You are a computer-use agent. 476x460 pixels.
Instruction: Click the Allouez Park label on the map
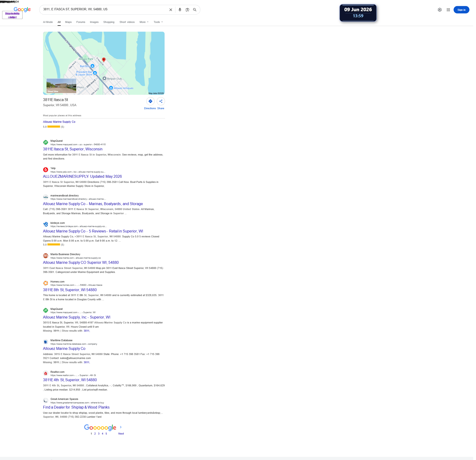pos(86,59)
